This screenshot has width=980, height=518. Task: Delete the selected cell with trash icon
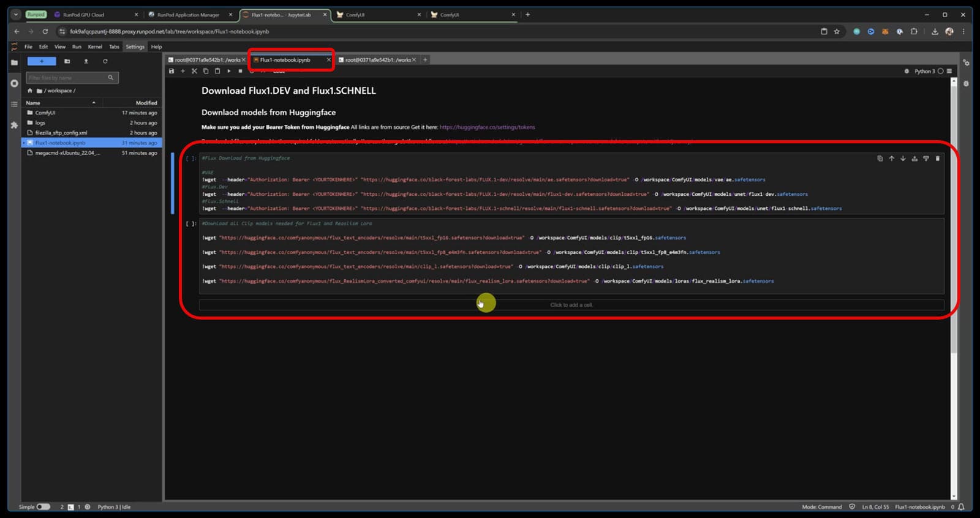[938, 159]
